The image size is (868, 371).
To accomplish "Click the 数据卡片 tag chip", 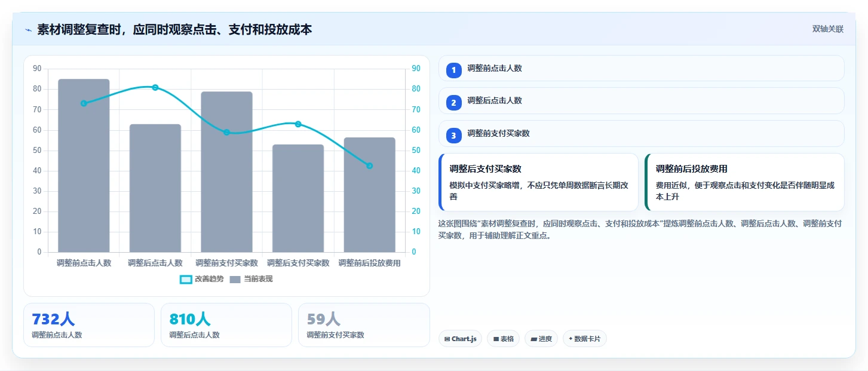I will click(584, 339).
